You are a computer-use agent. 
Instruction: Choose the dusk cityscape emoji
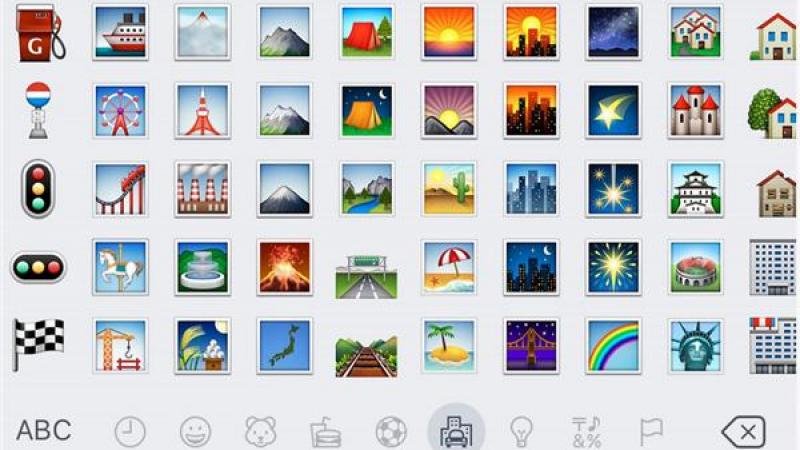[x=531, y=111]
